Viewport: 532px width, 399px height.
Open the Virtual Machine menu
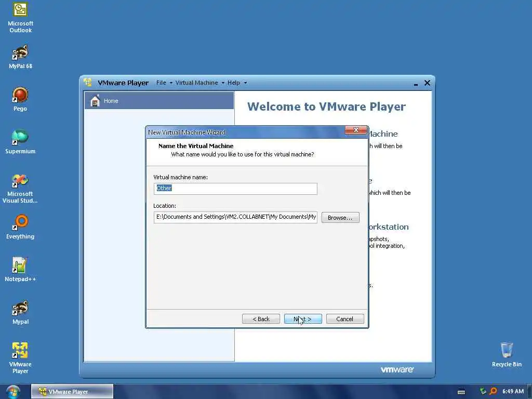point(196,83)
